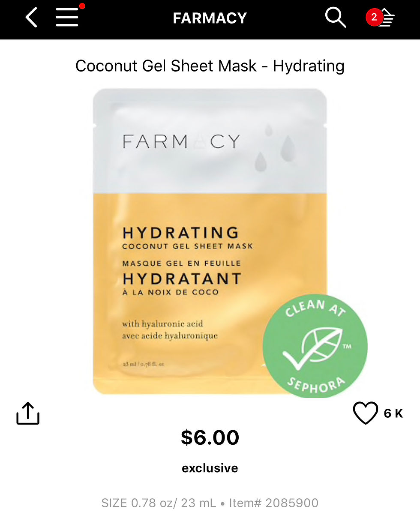420x524 pixels.
Task: Select the $6.00 price text
Action: (210, 438)
